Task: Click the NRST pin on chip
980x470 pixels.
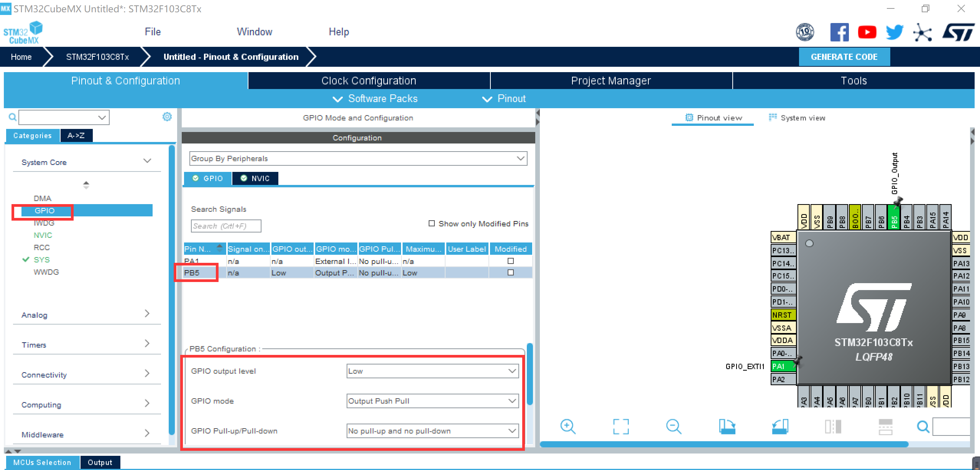Action: [x=783, y=315]
